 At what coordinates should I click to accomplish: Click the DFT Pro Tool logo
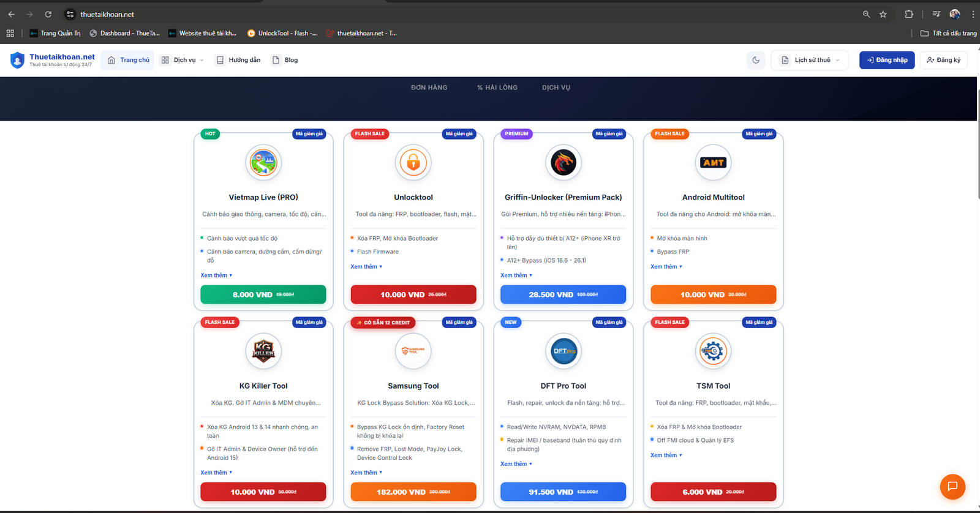coord(563,351)
